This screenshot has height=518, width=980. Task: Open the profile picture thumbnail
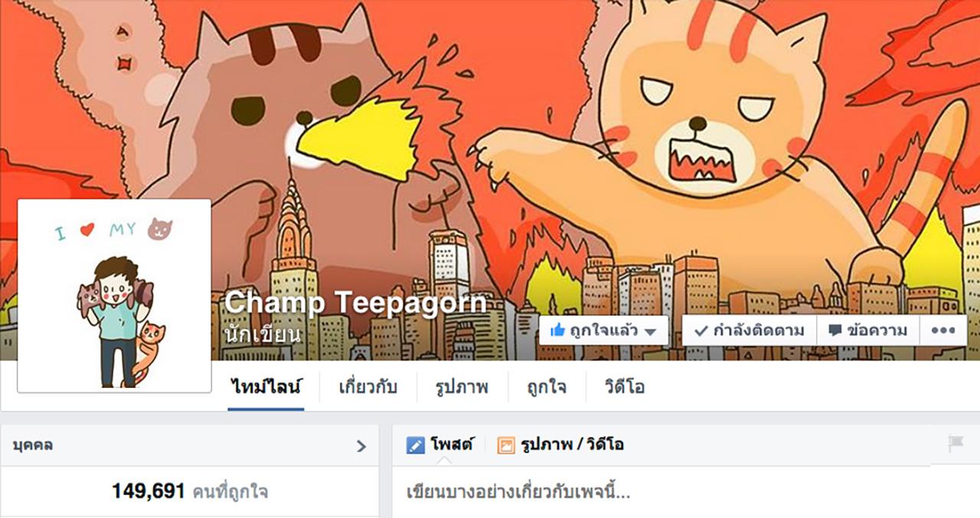click(x=114, y=295)
